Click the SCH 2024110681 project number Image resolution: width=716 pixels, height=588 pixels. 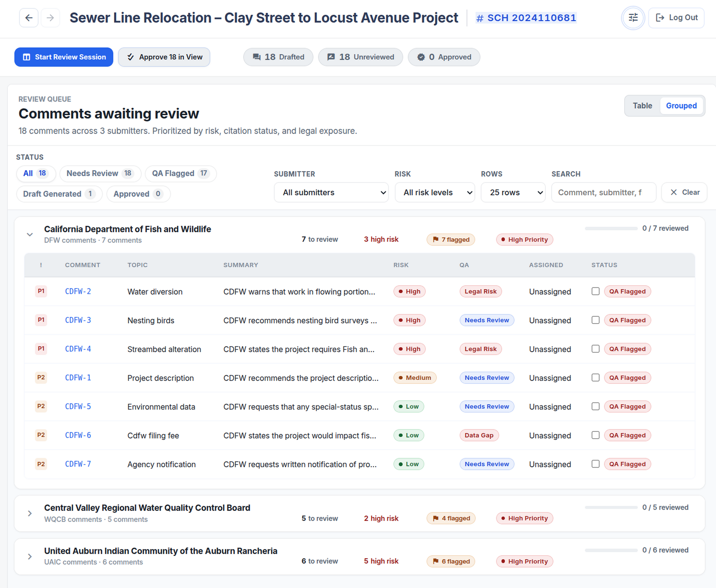point(526,18)
